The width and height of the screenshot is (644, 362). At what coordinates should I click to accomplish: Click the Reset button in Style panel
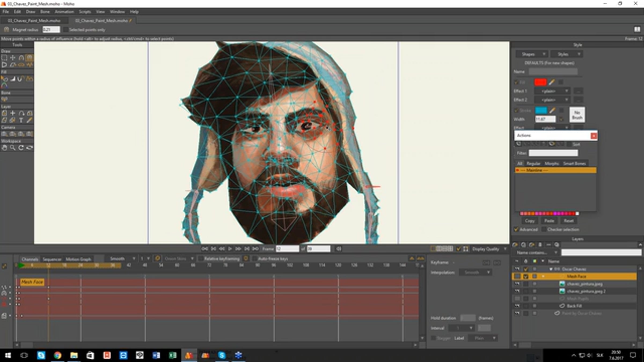coord(569,221)
